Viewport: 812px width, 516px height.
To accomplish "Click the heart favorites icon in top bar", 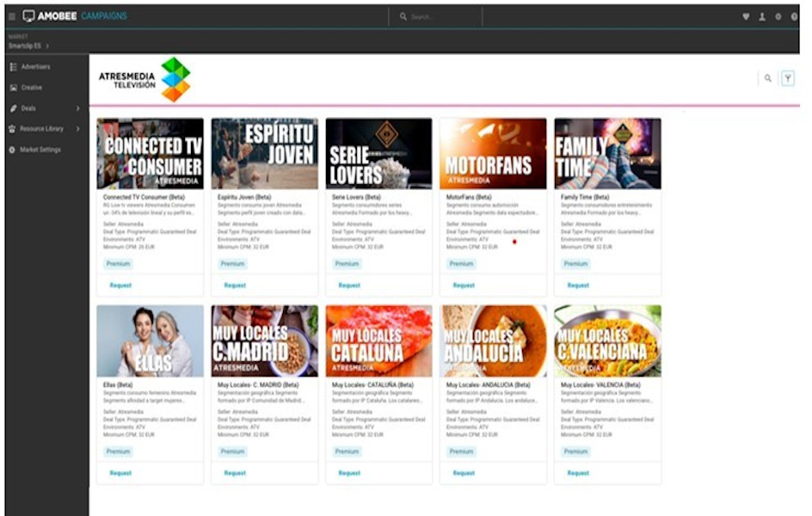I will [746, 16].
